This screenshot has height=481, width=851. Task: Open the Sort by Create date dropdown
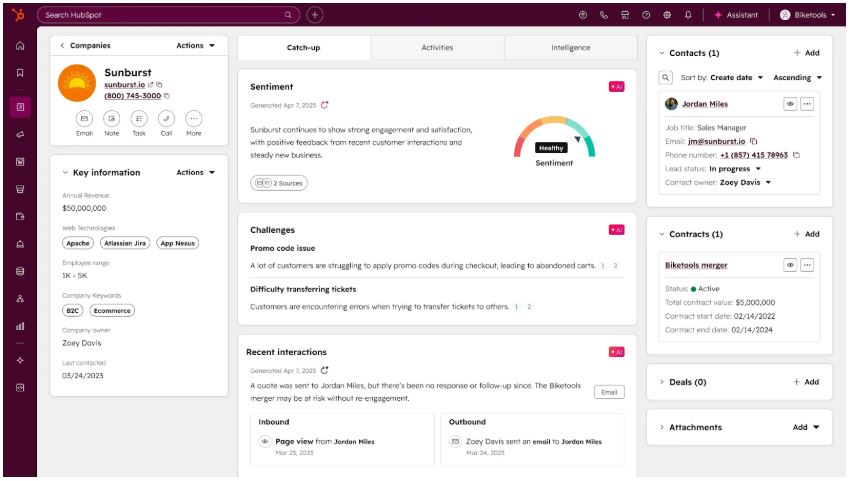(736, 78)
